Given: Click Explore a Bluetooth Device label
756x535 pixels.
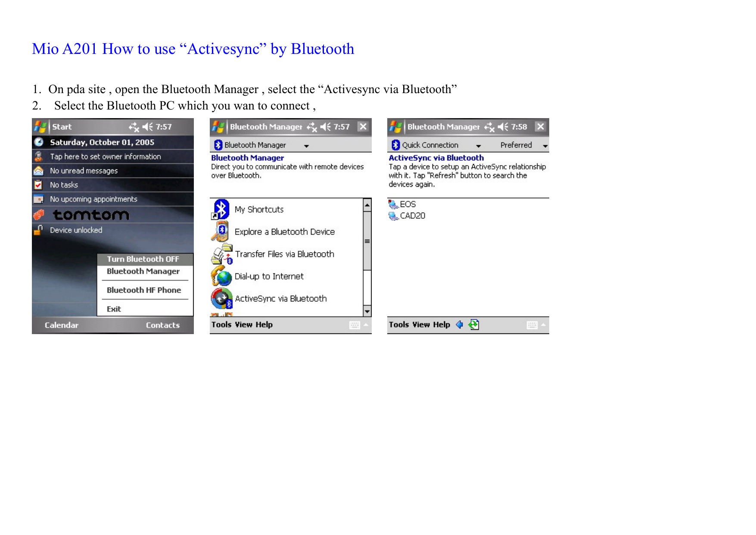Looking at the screenshot, I should pos(285,232).
